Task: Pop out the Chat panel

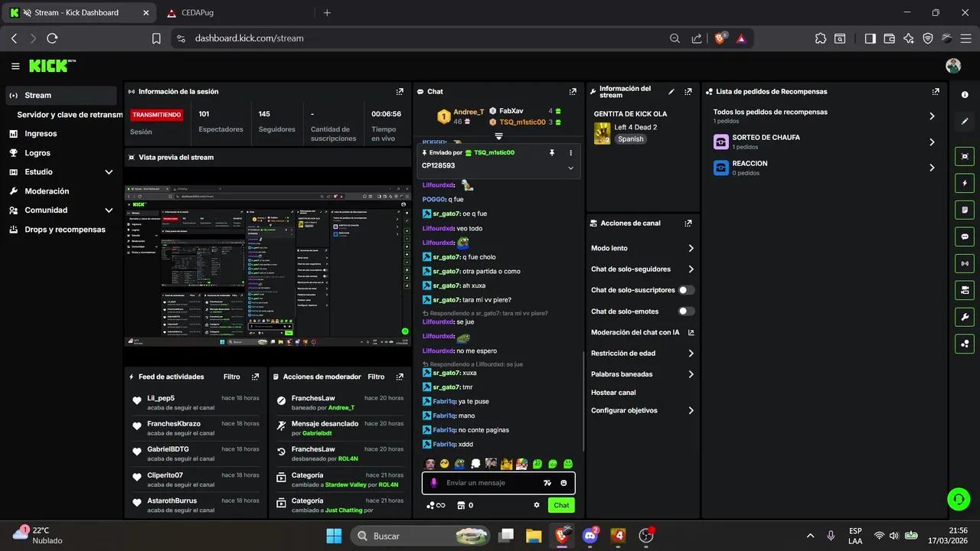Action: pos(573,92)
